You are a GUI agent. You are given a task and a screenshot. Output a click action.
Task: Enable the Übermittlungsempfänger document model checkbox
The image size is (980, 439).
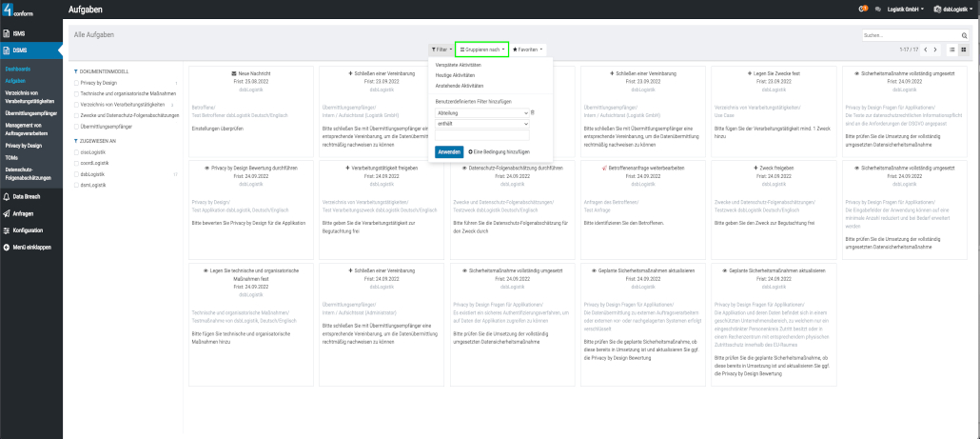coord(76,126)
